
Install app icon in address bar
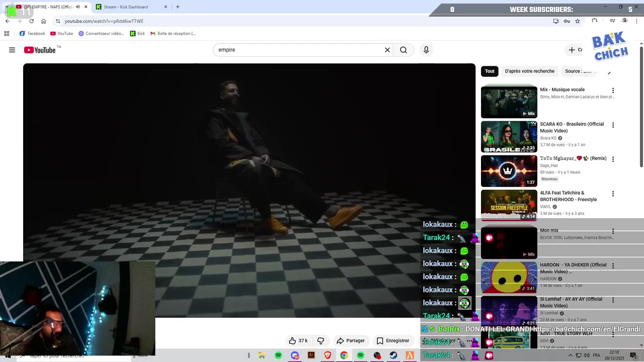coord(556,21)
